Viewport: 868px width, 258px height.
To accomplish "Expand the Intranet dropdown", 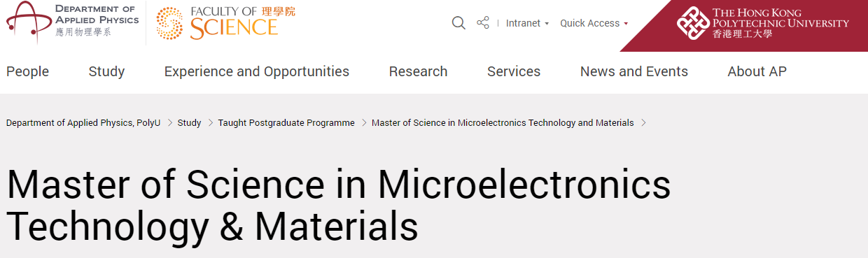I will [x=527, y=23].
